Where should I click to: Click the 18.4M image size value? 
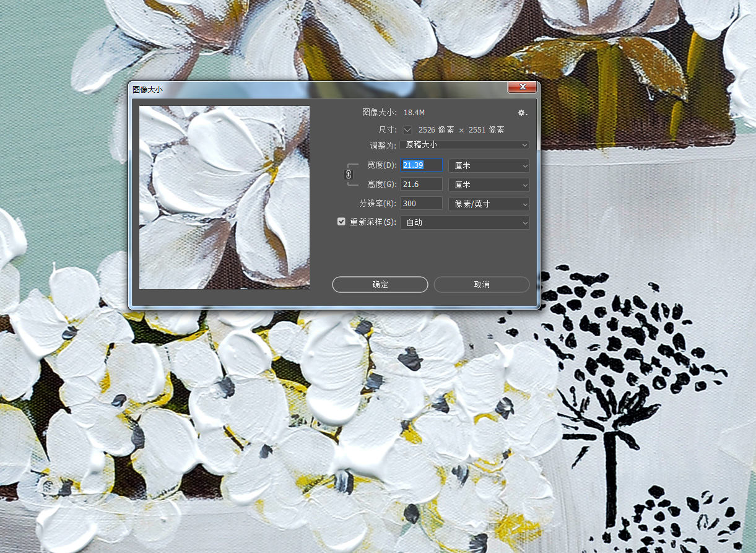(x=414, y=113)
